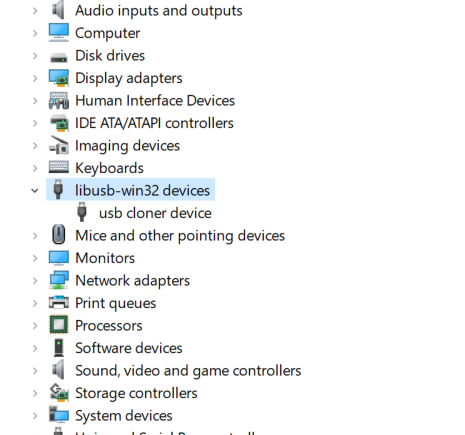
Task: Click the Mice and other pointing devices icon
Action: click(x=59, y=235)
